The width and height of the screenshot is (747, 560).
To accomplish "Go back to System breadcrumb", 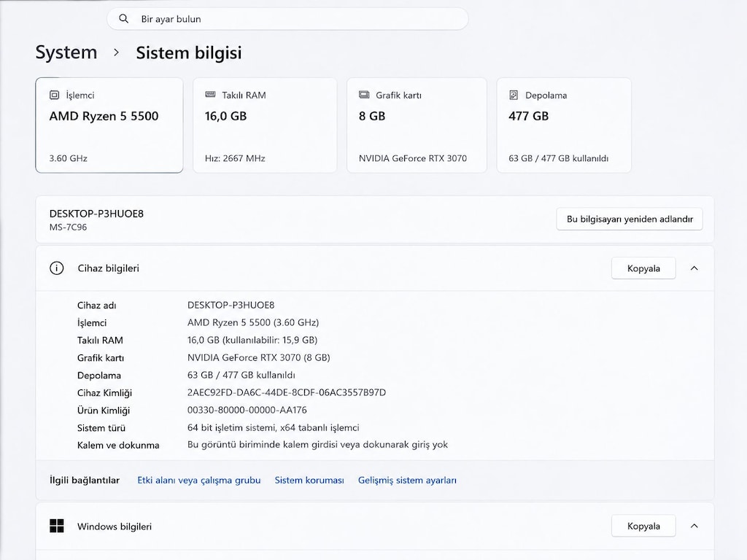I will [x=66, y=52].
